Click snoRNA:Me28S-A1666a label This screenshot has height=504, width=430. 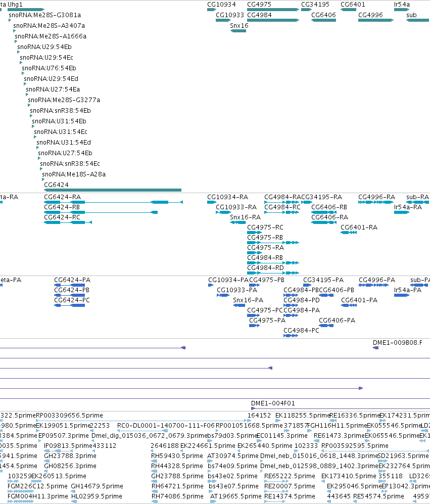tap(51, 36)
